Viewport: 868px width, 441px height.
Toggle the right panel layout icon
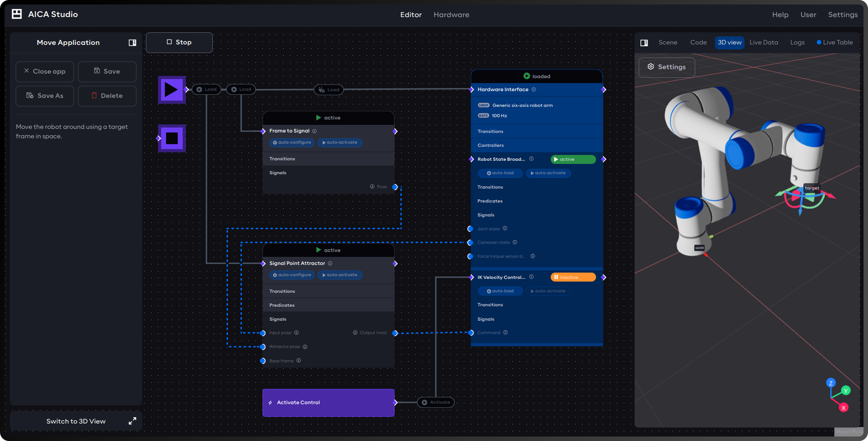pyautogui.click(x=644, y=43)
